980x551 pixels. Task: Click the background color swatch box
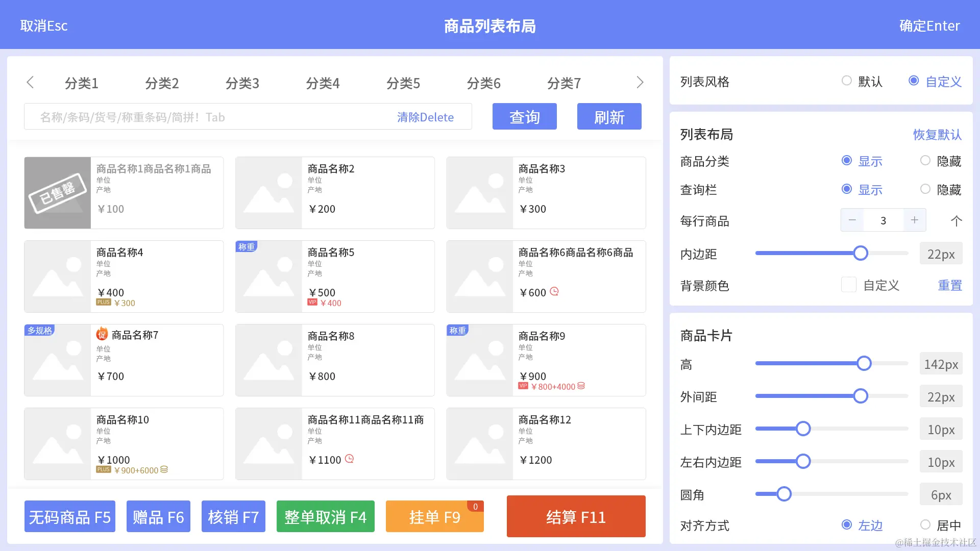coord(848,285)
